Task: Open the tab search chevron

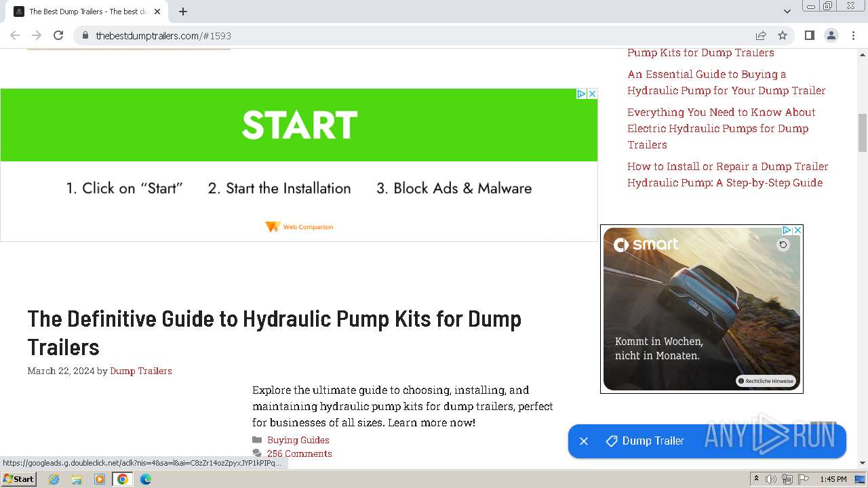Action: (x=787, y=12)
